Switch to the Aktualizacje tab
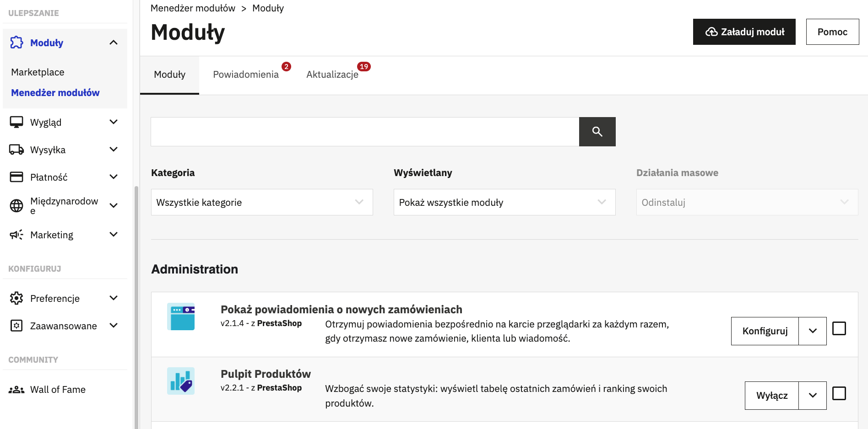This screenshot has width=868, height=429. (x=332, y=75)
